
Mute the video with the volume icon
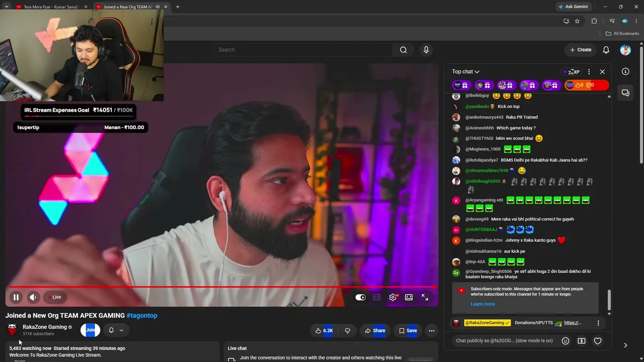pos(33,297)
